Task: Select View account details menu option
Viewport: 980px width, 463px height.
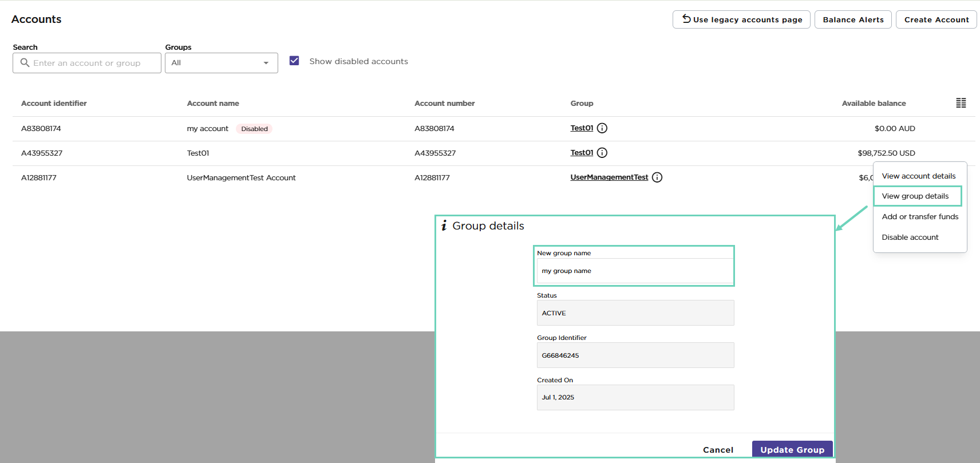Action: click(918, 176)
